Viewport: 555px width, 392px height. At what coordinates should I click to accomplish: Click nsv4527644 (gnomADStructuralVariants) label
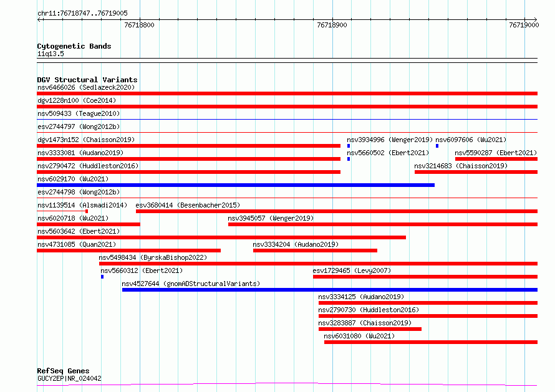(x=191, y=284)
